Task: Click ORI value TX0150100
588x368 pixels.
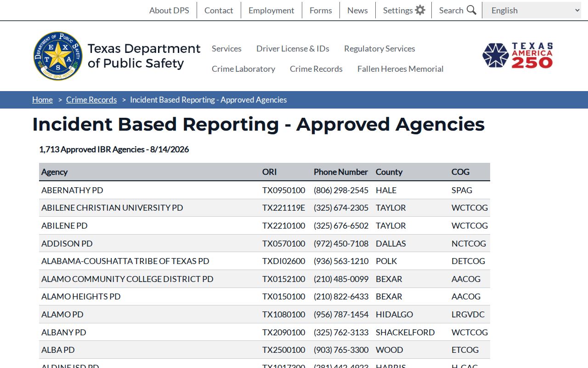Action: coord(283,296)
